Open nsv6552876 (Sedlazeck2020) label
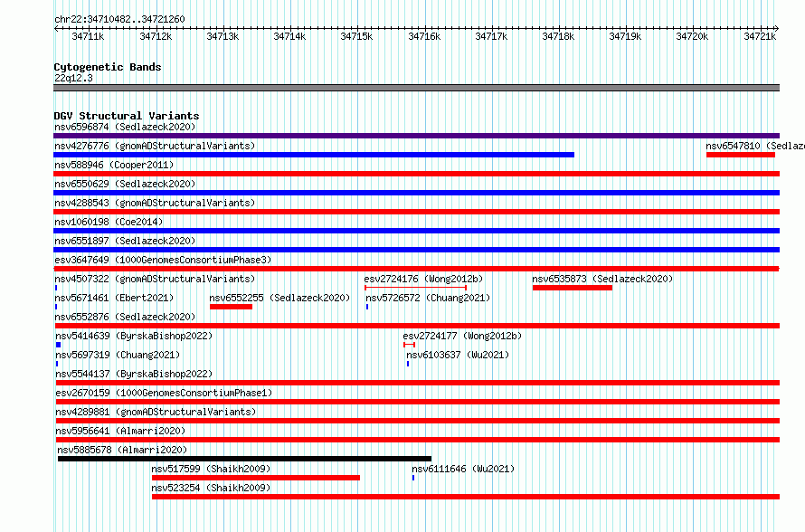Image resolution: width=805 pixels, height=532 pixels. point(125,317)
